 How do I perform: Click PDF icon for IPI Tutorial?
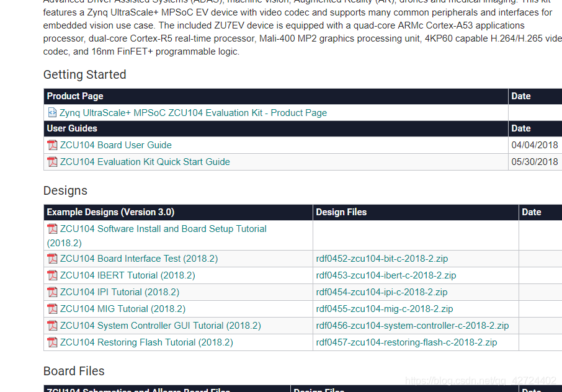(x=52, y=292)
